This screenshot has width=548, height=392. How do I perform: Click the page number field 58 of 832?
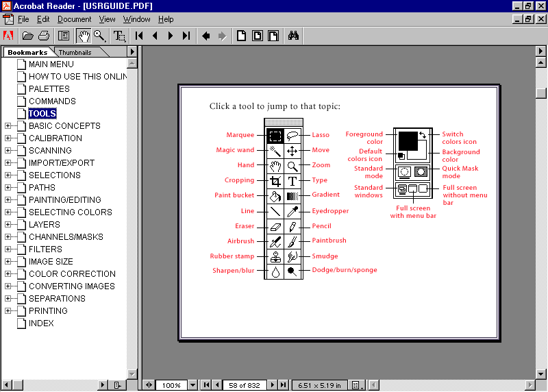(245, 385)
